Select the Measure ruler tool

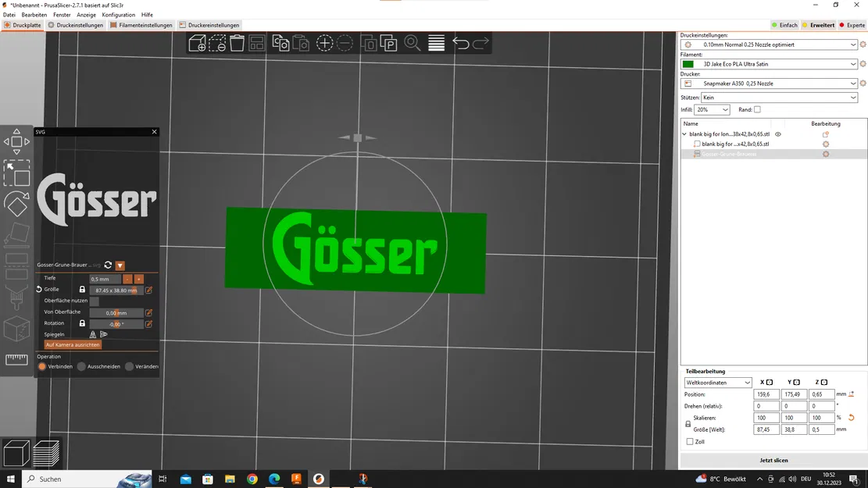coord(16,360)
